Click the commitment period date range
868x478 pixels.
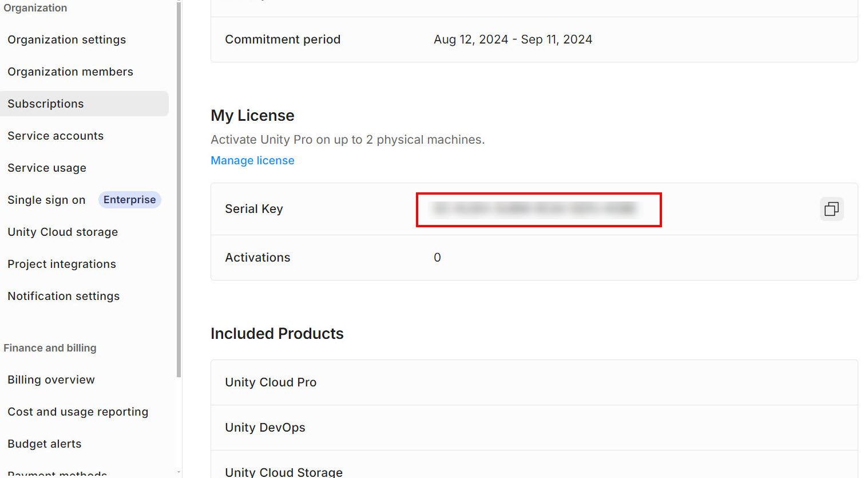tap(513, 39)
